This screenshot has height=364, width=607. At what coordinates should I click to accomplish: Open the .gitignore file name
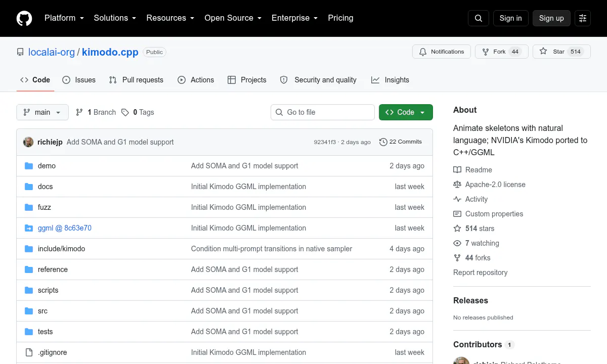tap(53, 352)
